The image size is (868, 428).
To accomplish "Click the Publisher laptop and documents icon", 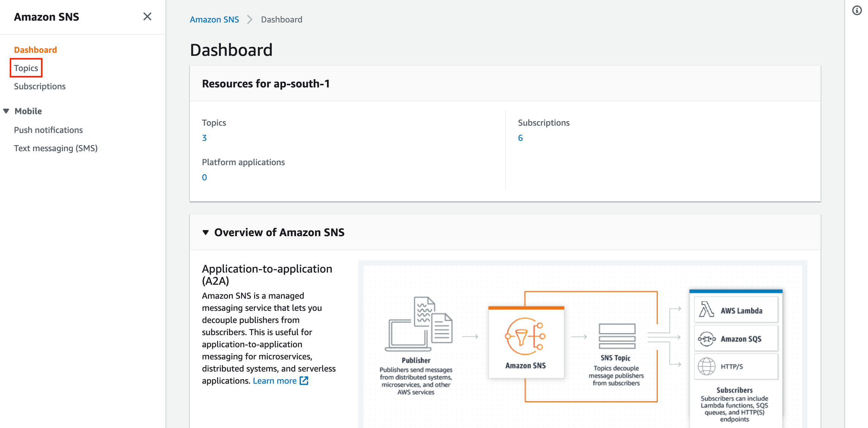I will pos(419,324).
